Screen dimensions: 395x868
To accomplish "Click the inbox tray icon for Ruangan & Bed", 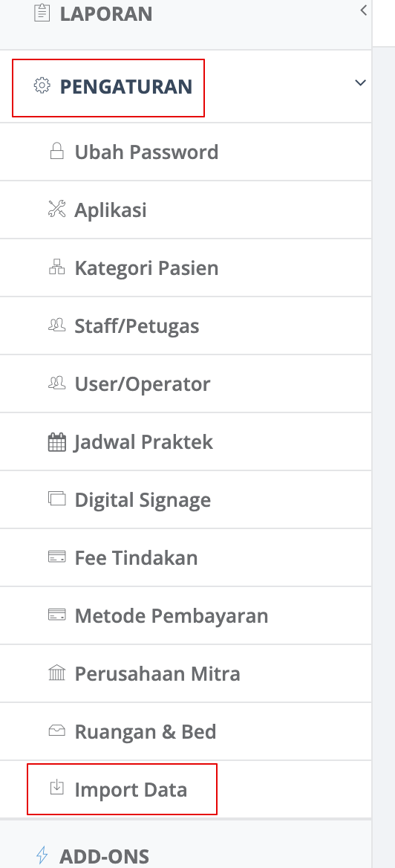I will [56, 731].
